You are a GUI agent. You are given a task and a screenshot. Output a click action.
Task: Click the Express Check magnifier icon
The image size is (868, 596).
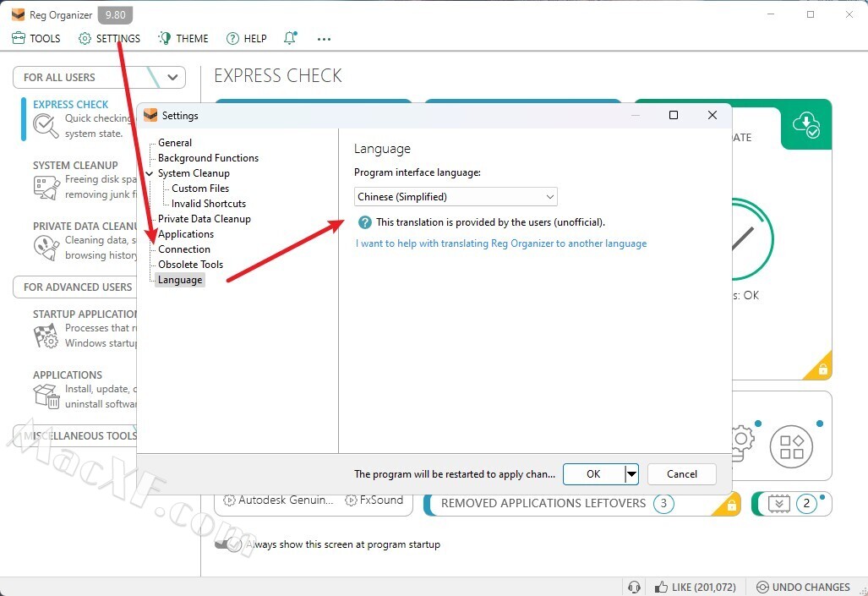point(46,126)
